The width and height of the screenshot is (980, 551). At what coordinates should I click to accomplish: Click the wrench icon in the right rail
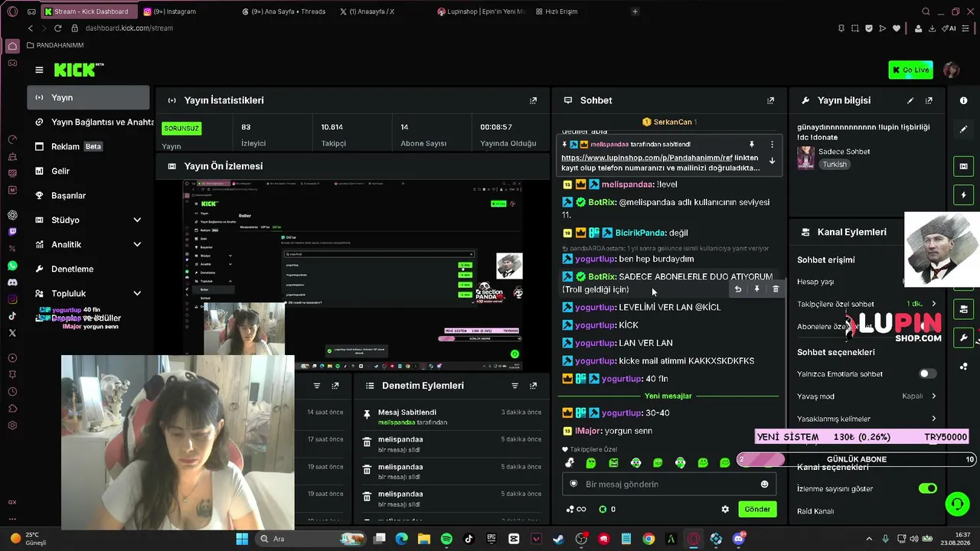963,337
